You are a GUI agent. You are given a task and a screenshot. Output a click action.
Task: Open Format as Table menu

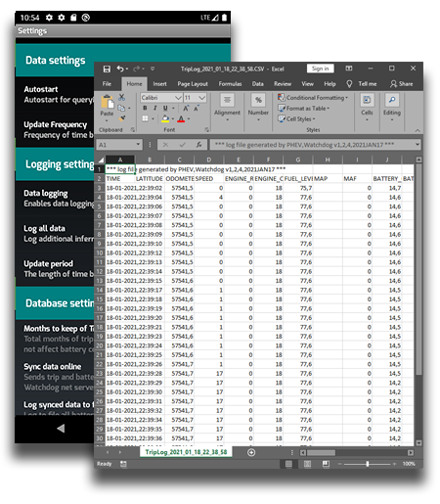tap(303, 109)
